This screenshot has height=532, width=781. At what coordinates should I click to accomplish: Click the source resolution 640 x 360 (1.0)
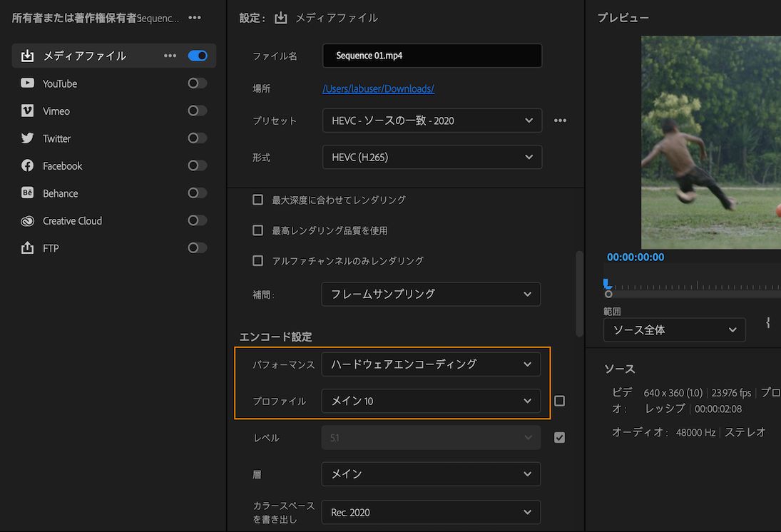click(x=673, y=393)
